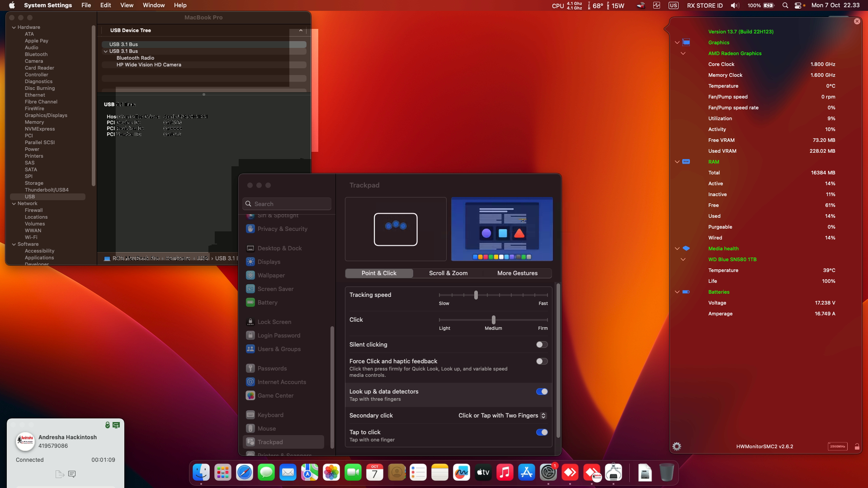This screenshot has width=868, height=488.
Task: Open Trash in the Dock
Action: click(x=666, y=473)
